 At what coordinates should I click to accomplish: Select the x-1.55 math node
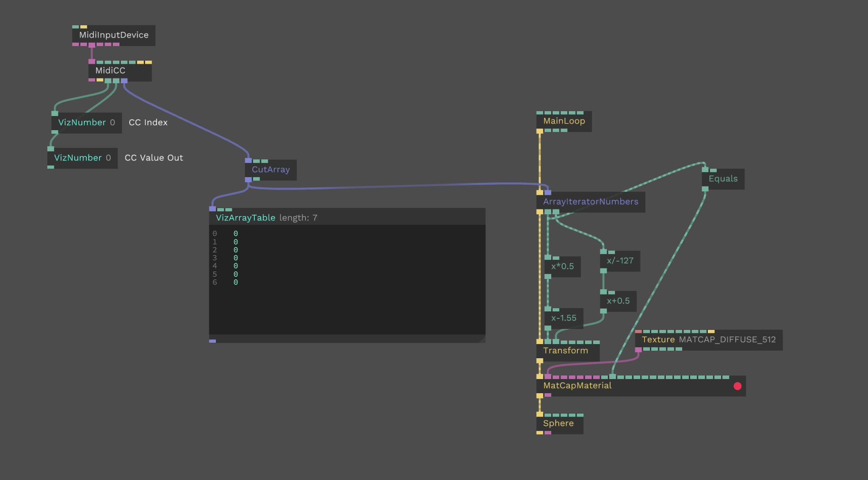[564, 318]
